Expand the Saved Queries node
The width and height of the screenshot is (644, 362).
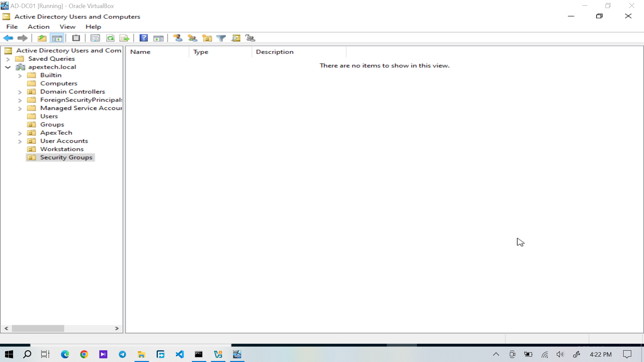click(8, 59)
